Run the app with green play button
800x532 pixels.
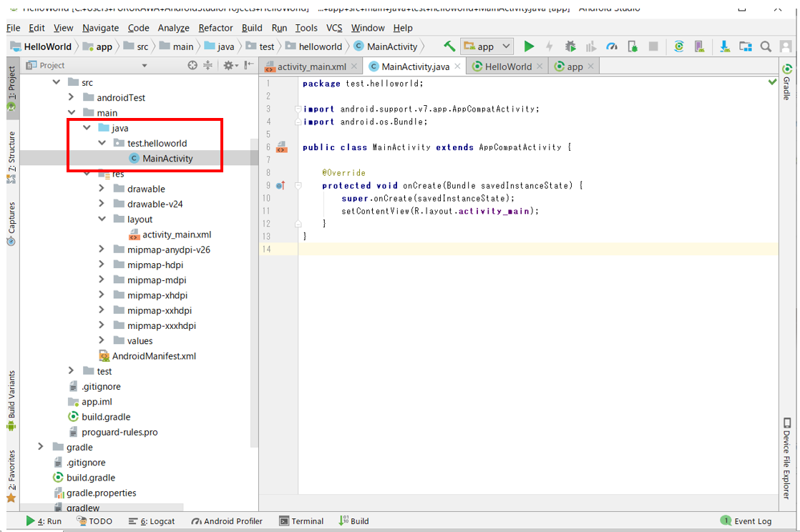click(x=529, y=46)
